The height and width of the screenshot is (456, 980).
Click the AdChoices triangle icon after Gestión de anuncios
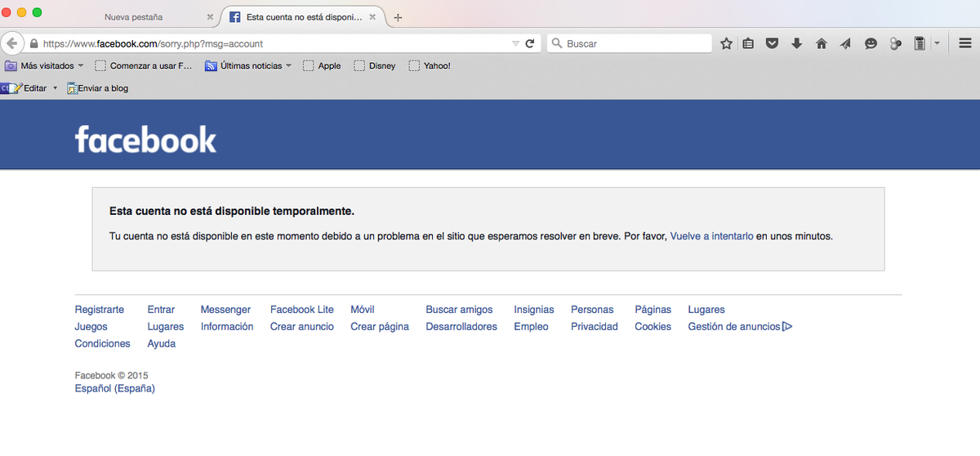787,326
